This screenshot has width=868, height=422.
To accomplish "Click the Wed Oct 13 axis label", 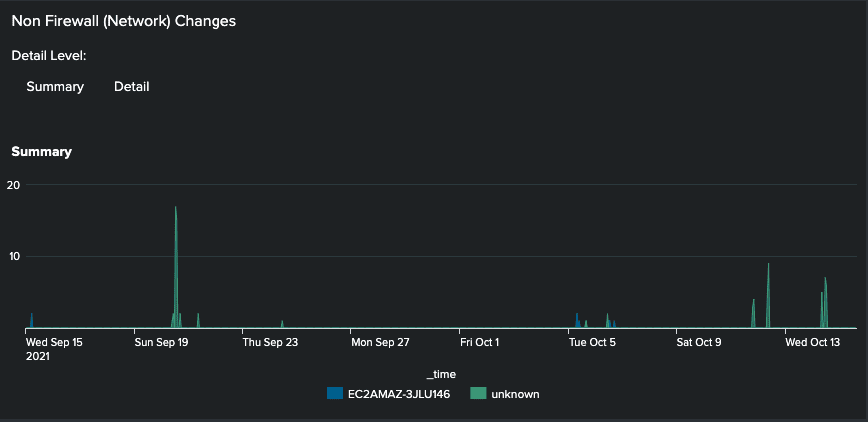I will pyautogui.click(x=813, y=342).
